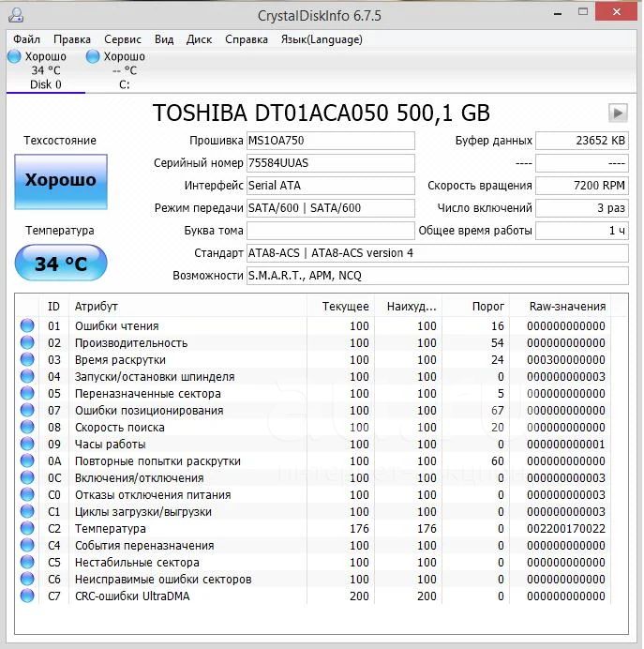Click the drive title TOSHIBA DT01ACA050

click(271, 113)
